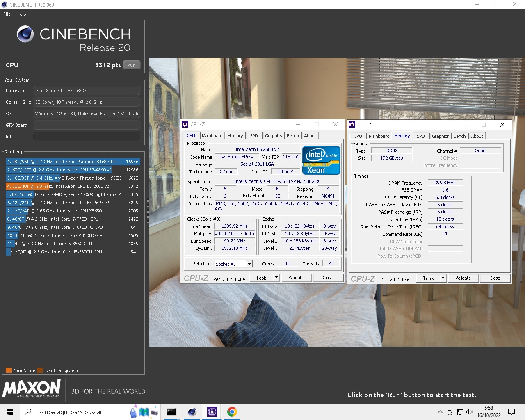Viewport: 525px width, 420px height.
Task: Click the right CPU-Z window title icon
Action: 352,125
